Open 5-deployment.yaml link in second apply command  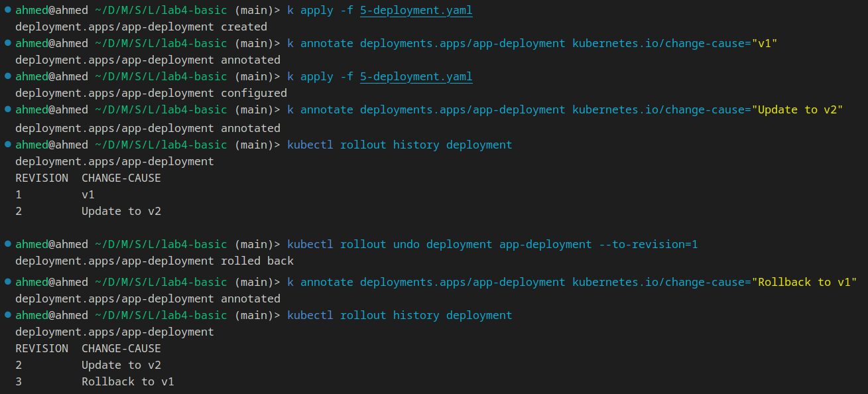pos(416,77)
